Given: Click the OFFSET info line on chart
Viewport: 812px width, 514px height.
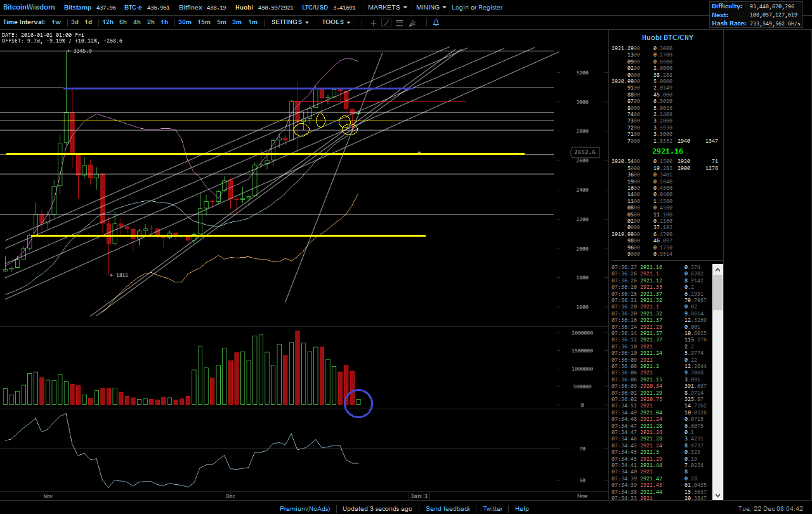Looking at the screenshot, I should coord(62,41).
